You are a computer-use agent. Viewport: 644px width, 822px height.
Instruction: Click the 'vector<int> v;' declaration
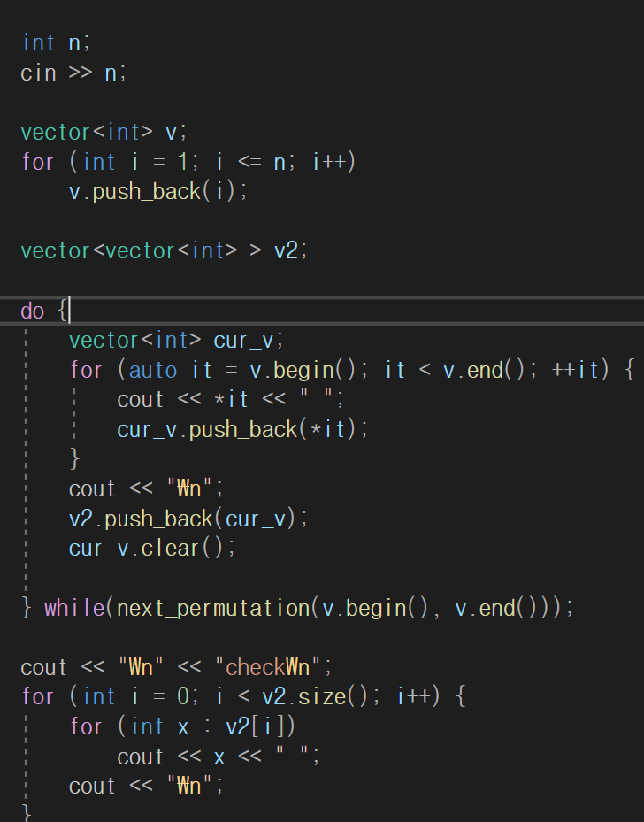[x=103, y=132]
